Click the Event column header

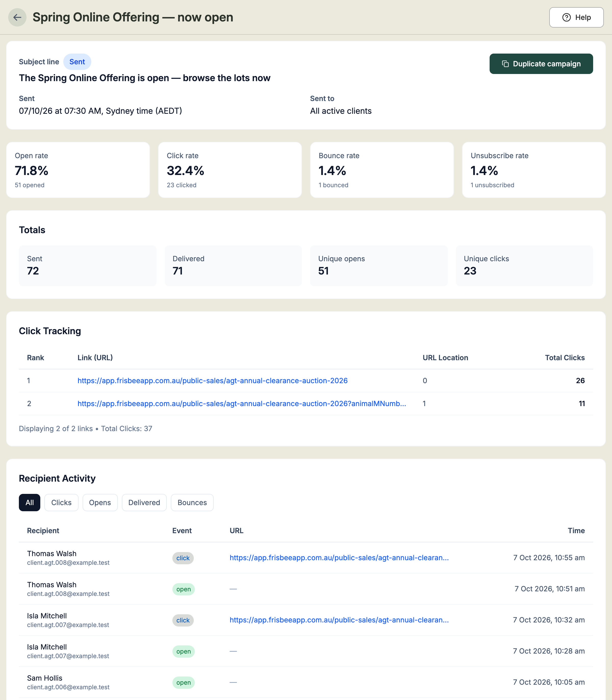point(182,531)
